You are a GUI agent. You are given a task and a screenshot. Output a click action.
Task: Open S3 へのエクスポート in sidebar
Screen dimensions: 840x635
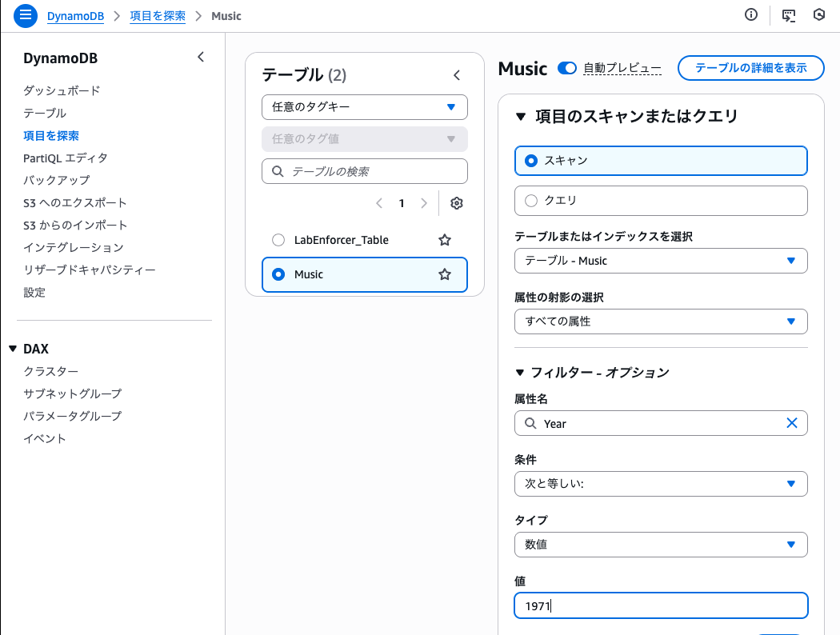75,203
